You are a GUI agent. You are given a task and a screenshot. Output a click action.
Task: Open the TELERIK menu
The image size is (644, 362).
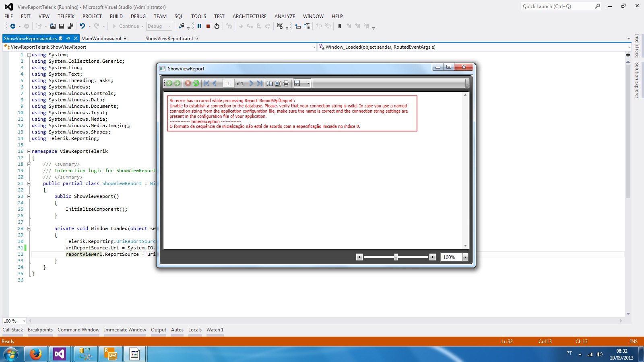tap(66, 16)
